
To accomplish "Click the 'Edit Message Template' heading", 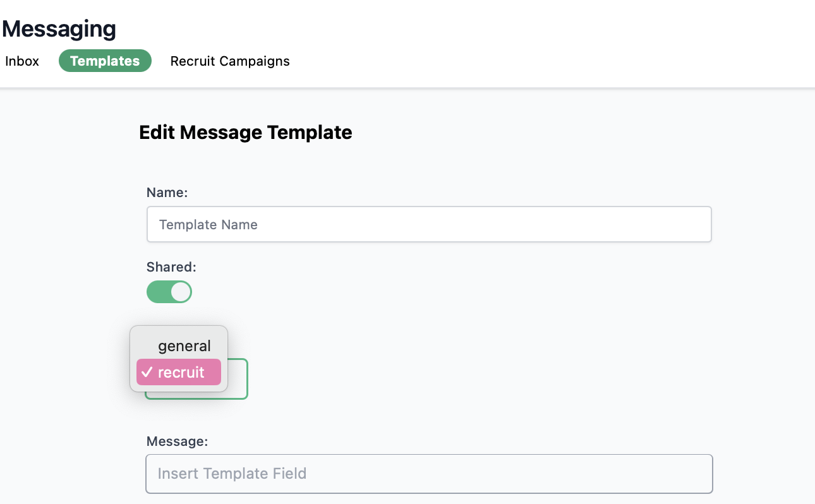I will [x=246, y=133].
